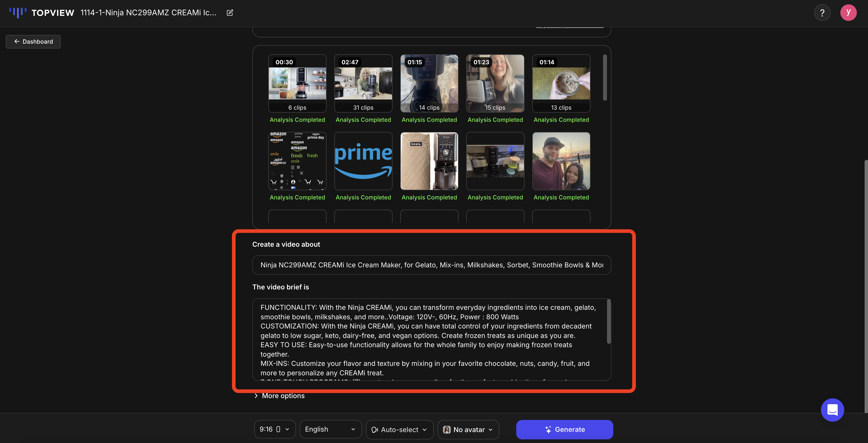
Task: Select the couple selfie at harbor photo
Action: (x=561, y=161)
